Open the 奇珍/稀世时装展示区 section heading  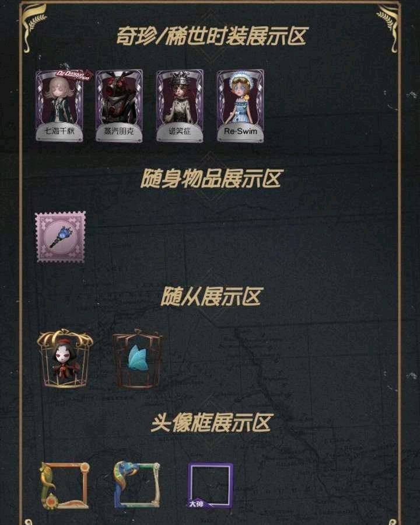(x=211, y=36)
